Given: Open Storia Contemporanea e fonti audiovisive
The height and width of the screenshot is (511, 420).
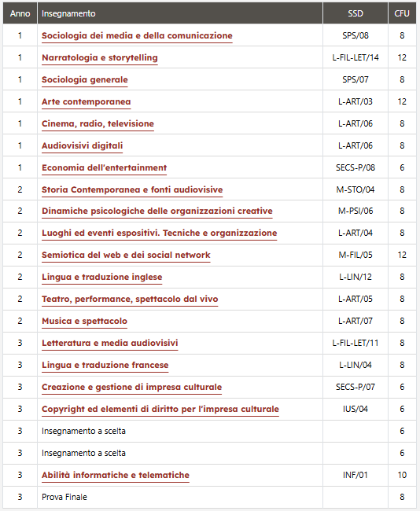Looking at the screenshot, I should (132, 189).
